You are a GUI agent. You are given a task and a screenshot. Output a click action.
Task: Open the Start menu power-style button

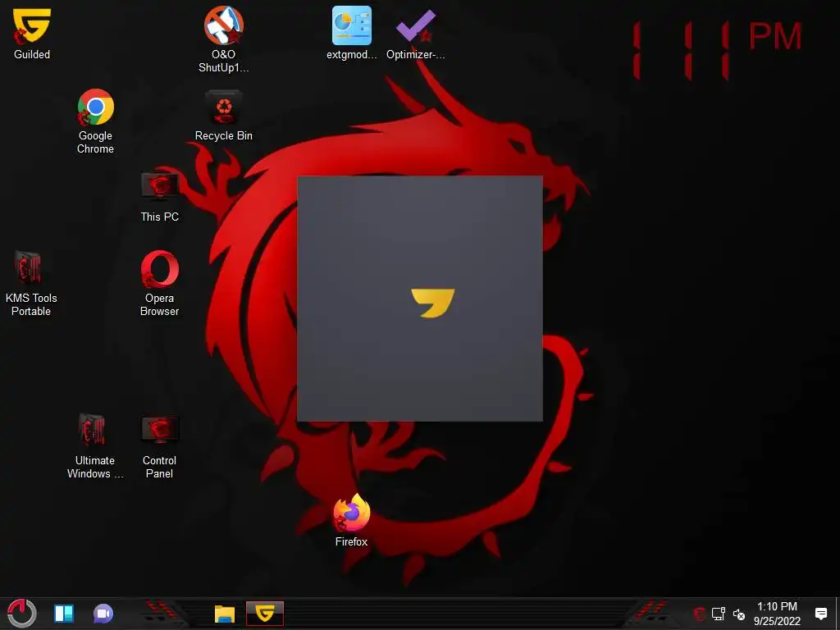[x=22, y=614]
